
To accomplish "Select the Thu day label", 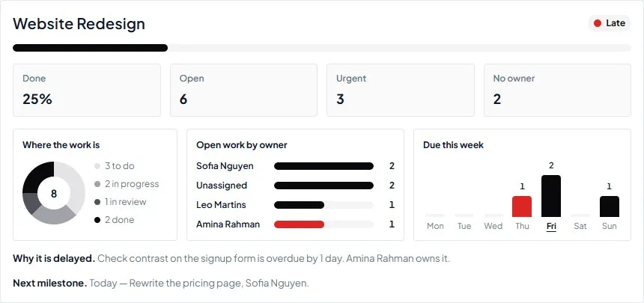I will pos(522,226).
